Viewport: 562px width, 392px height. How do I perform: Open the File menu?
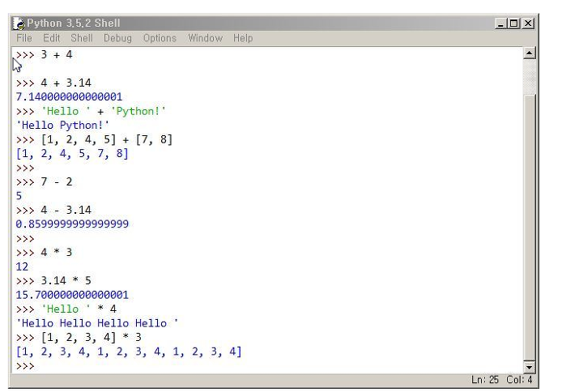point(24,38)
